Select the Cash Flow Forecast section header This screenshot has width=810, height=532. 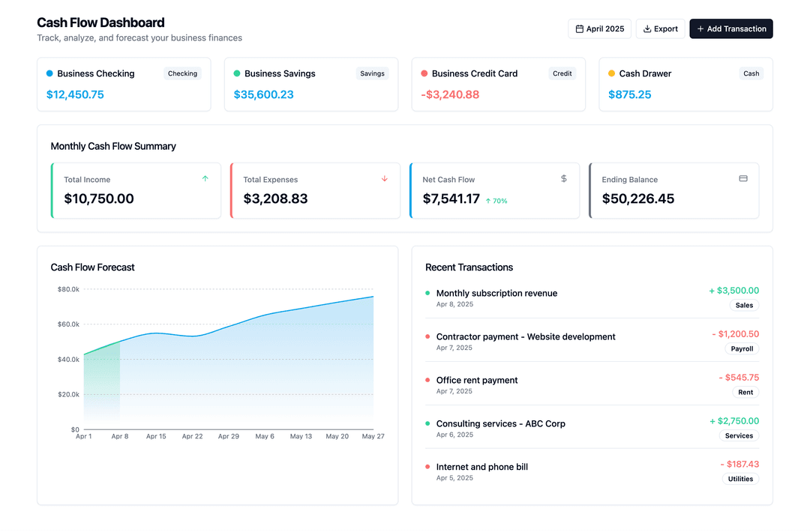pos(92,267)
